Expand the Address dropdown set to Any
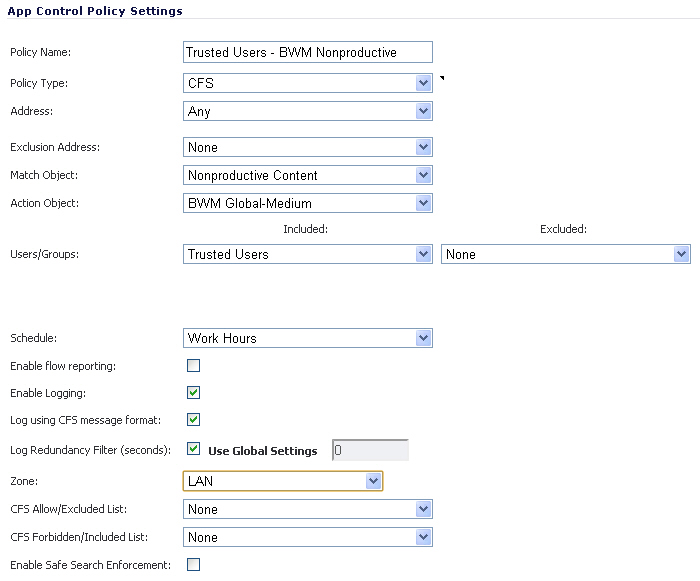This screenshot has height=581, width=700. (308, 111)
